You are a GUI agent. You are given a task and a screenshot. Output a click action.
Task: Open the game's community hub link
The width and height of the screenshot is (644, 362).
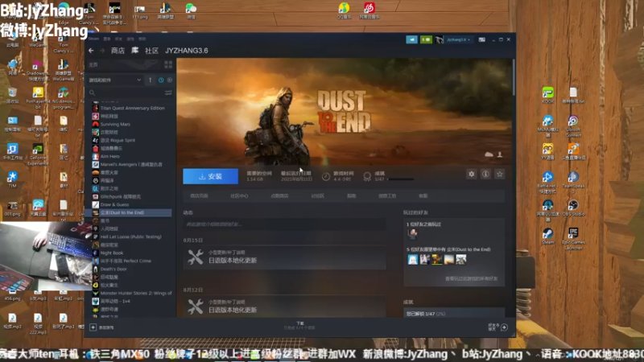pos(239,195)
